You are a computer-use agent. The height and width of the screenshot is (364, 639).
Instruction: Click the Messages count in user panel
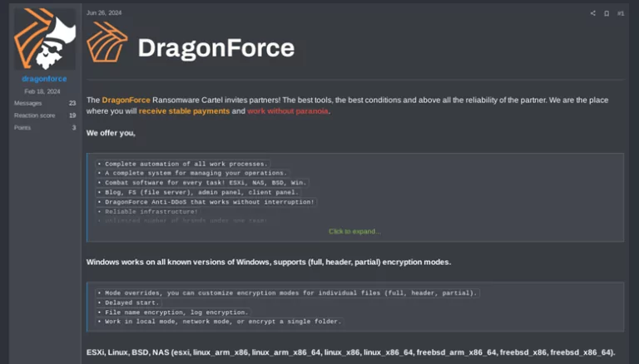click(72, 103)
